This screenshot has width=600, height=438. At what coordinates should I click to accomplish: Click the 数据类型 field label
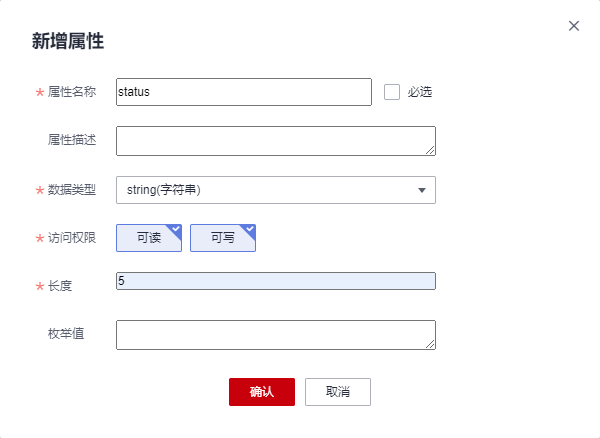pyautogui.click(x=72, y=190)
